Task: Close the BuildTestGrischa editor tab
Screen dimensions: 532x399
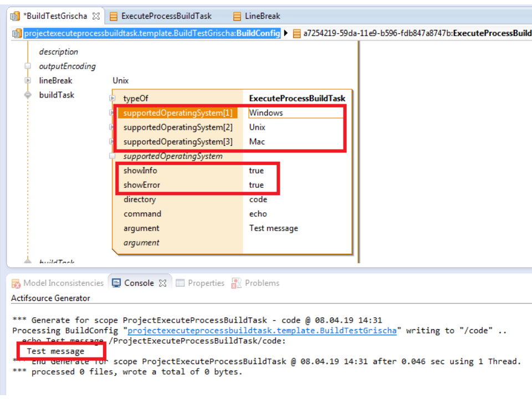Action: [x=96, y=16]
